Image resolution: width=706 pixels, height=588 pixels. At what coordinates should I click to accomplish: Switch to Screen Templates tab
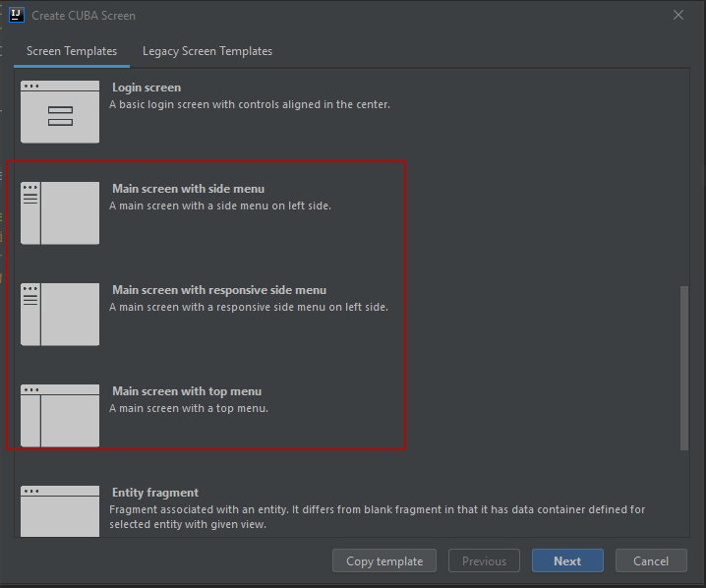pyautogui.click(x=72, y=51)
